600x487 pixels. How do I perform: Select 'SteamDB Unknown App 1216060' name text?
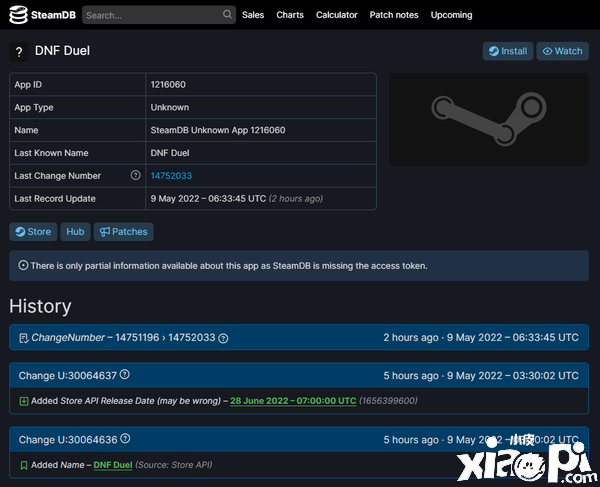pyautogui.click(x=218, y=130)
